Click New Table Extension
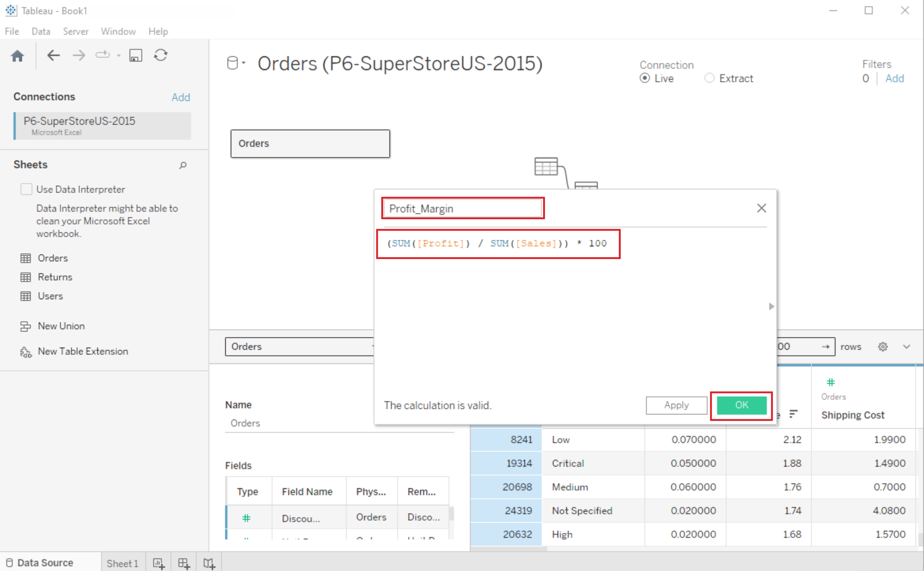 [x=83, y=351]
